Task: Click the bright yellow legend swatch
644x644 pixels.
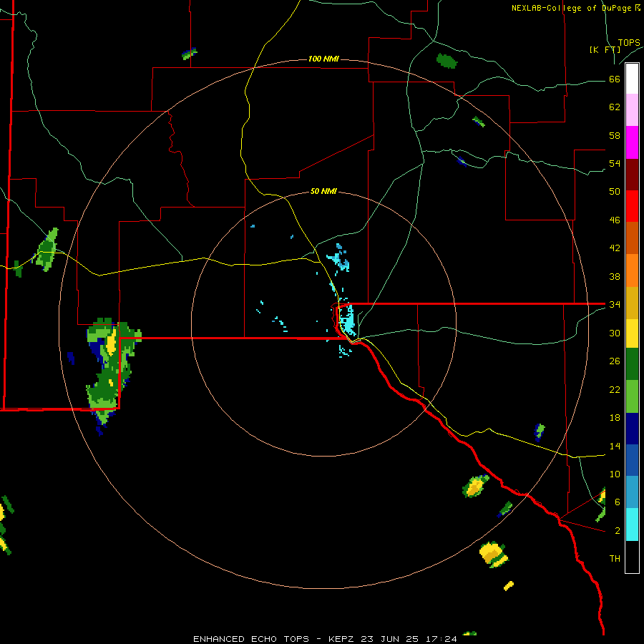Action: tap(632, 333)
